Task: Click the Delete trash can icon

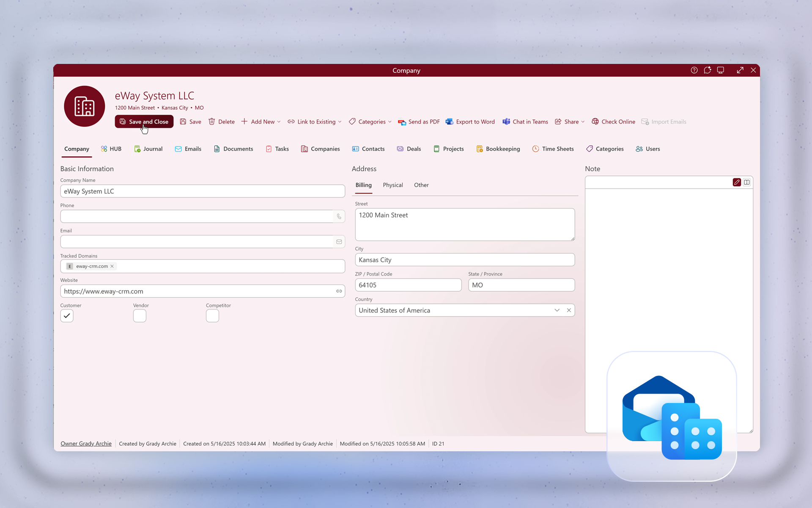Action: pos(212,121)
